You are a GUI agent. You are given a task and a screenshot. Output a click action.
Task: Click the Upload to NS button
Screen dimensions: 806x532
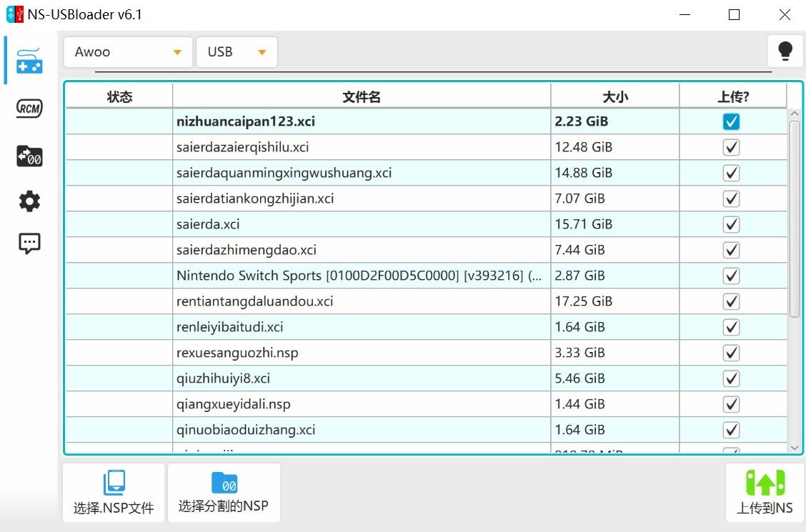pyautogui.click(x=765, y=493)
